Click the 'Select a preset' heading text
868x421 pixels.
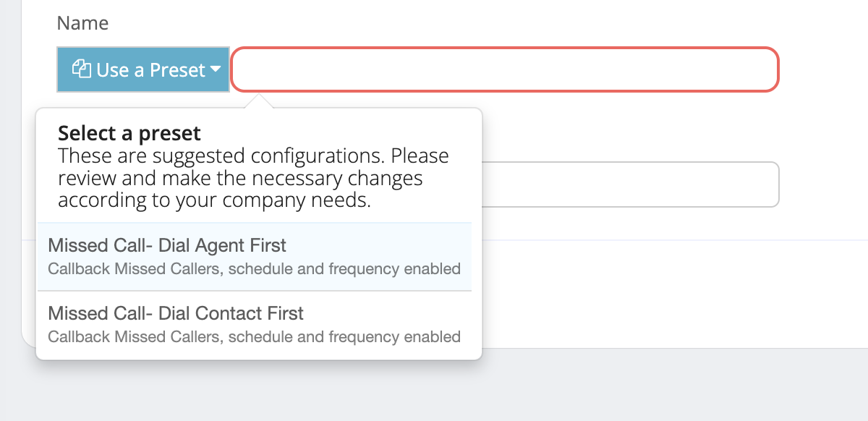129,133
